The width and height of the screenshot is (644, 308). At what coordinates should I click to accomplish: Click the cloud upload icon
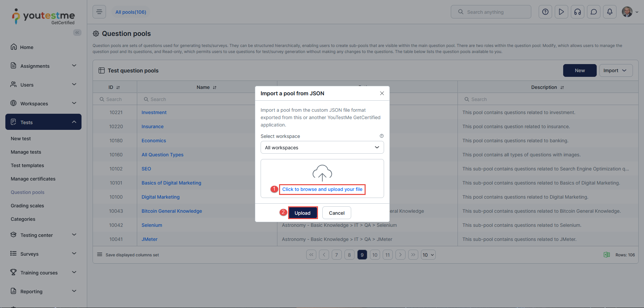[x=322, y=173]
